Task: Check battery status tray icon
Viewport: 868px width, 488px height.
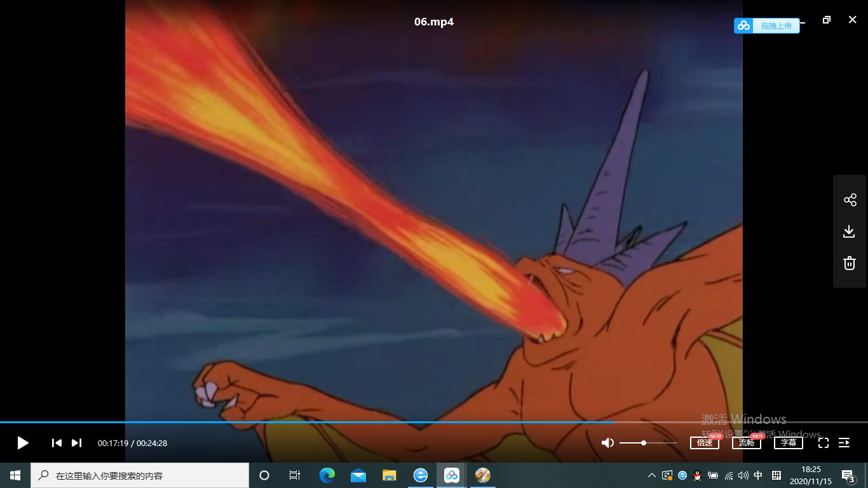Action: point(713,475)
